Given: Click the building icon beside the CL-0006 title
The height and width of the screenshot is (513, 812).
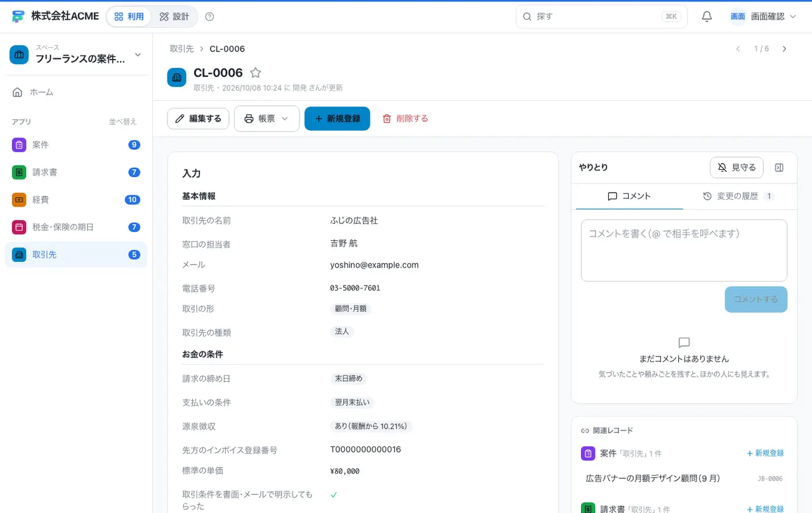Looking at the screenshot, I should pyautogui.click(x=177, y=77).
